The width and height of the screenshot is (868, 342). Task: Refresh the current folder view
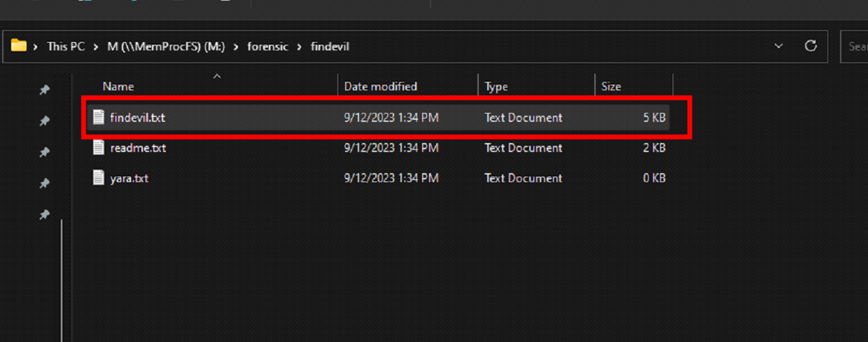coord(811,46)
